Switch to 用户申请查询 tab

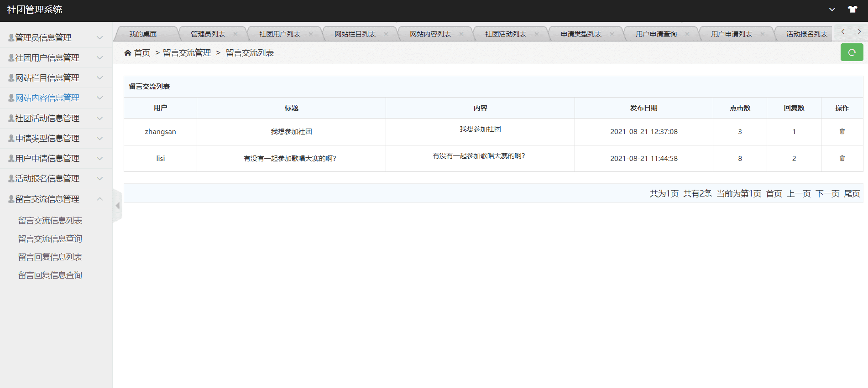(x=656, y=34)
